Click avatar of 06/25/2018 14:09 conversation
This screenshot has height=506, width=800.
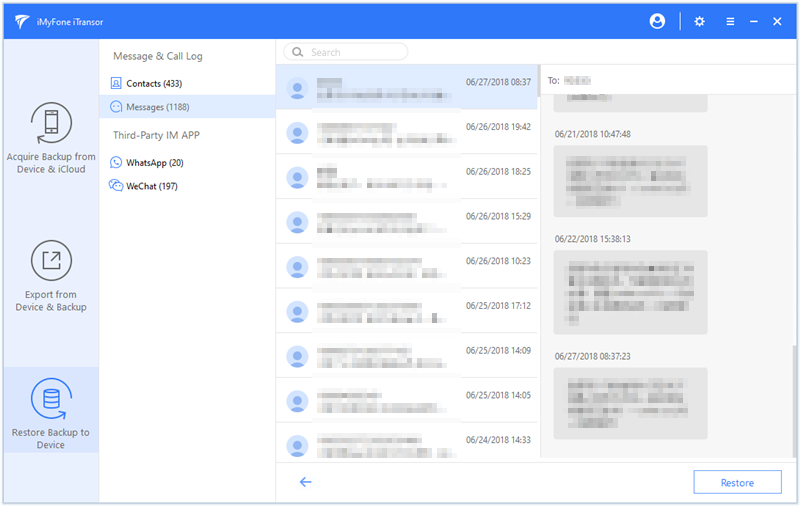[x=297, y=357]
